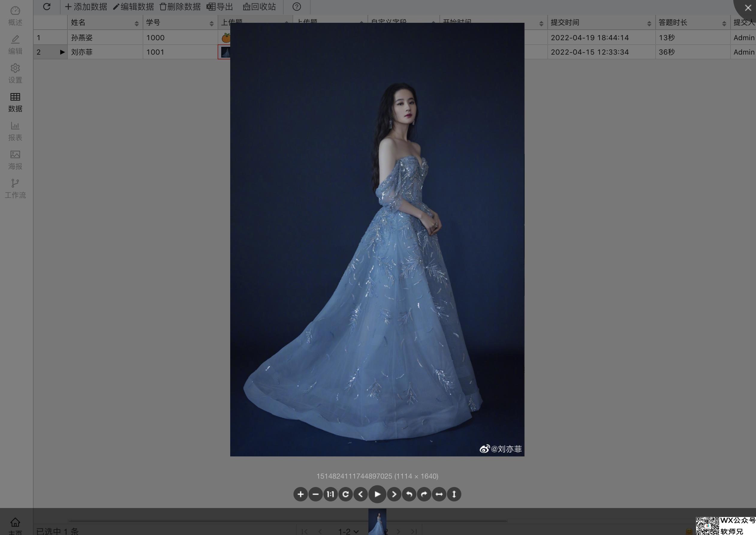756x535 pixels.
Task: Click the orange fruit thumbnail in row 1
Action: coord(226,37)
